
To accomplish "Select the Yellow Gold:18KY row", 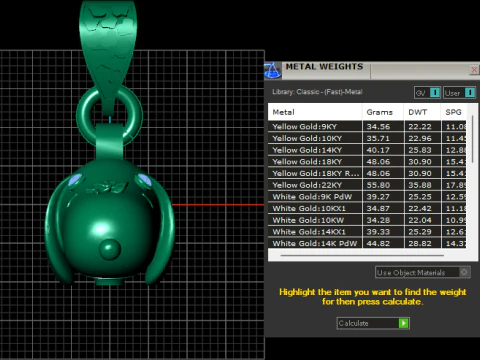I will [x=367, y=162].
